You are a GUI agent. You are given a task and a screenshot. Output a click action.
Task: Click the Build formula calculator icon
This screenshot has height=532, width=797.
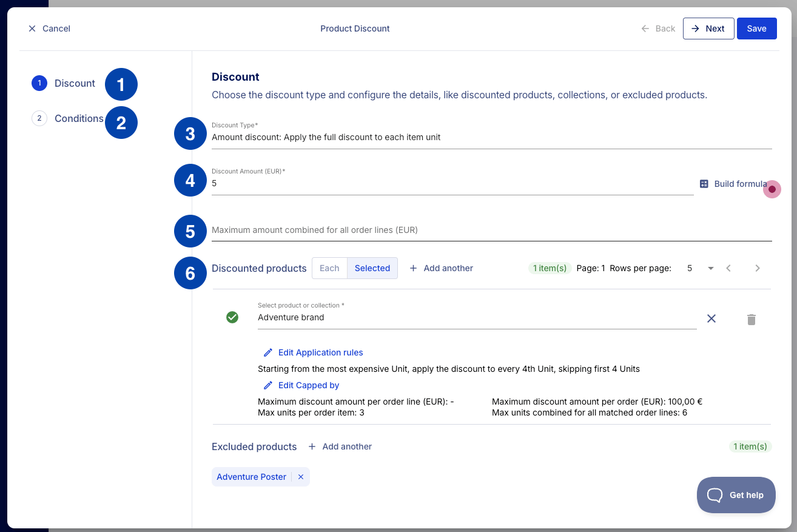pos(704,184)
